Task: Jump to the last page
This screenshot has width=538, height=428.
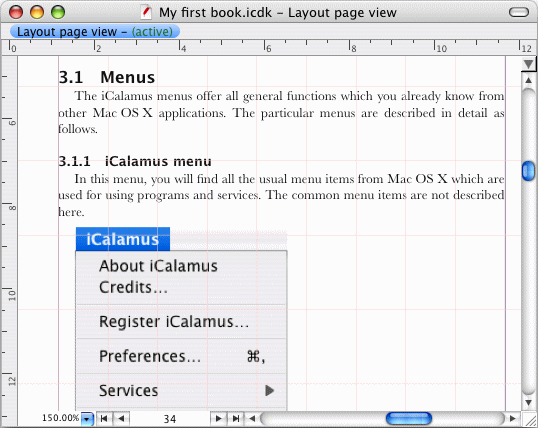Action: coord(236,418)
